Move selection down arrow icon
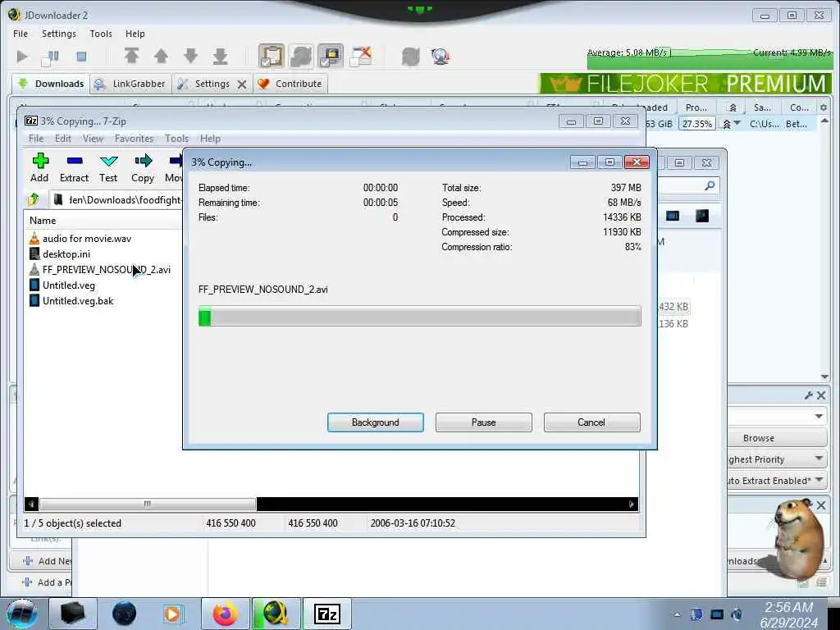 190,56
